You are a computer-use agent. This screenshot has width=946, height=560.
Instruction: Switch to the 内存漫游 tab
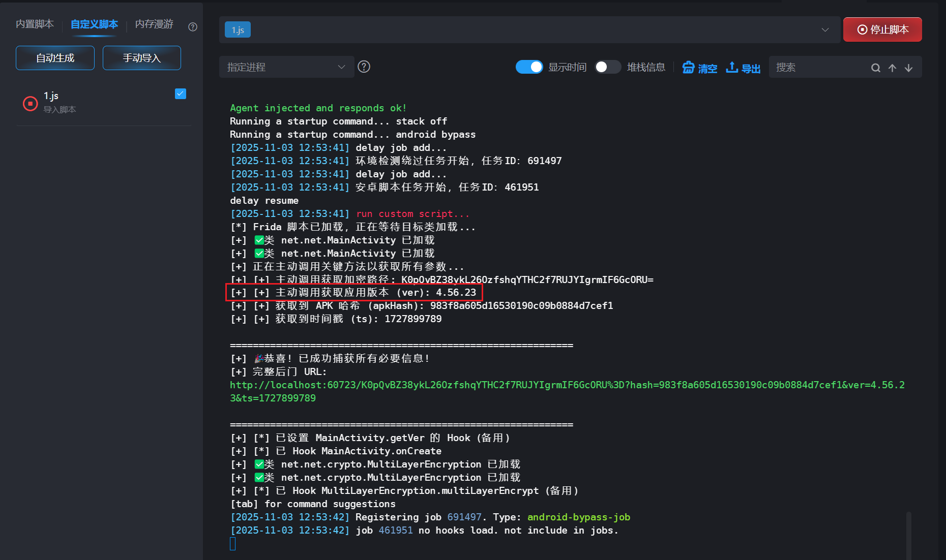point(154,24)
